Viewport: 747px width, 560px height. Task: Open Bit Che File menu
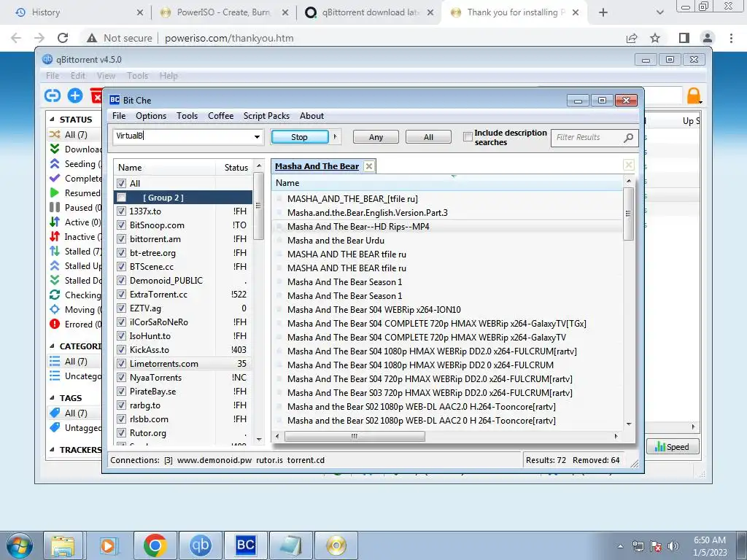pyautogui.click(x=119, y=116)
